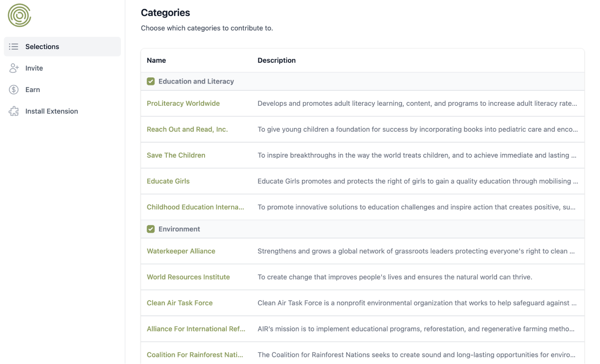Click description 'The Coalition for Rainforest Nations seeks'
The height and width of the screenshot is (364, 600).
pyautogui.click(x=416, y=355)
